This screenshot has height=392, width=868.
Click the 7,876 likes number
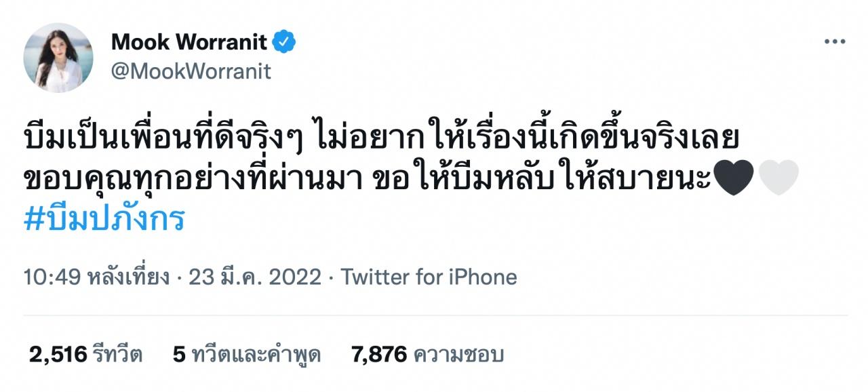pyautogui.click(x=379, y=354)
